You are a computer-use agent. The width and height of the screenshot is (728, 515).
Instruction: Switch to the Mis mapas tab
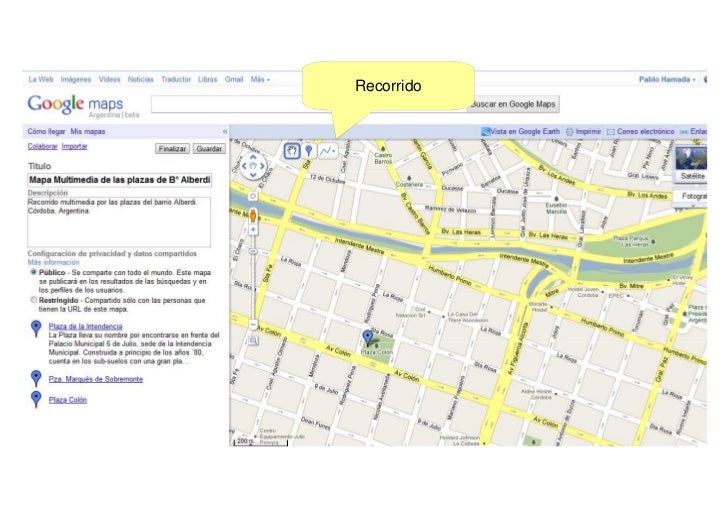click(88, 131)
